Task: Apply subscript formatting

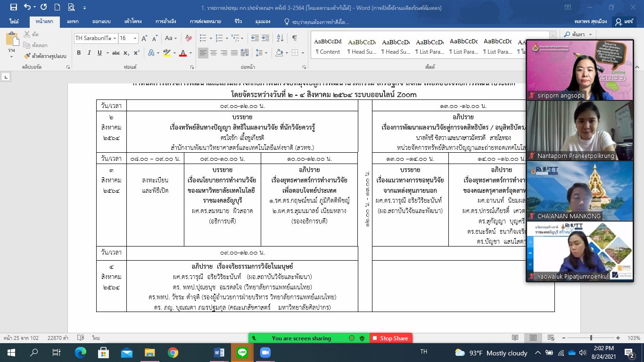Action: tap(126, 53)
